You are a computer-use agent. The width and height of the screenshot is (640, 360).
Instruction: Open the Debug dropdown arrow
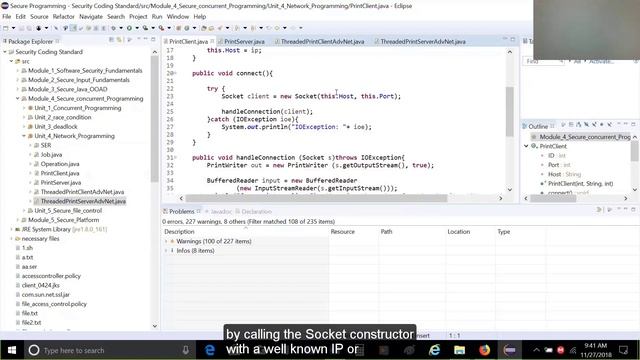[121, 28]
